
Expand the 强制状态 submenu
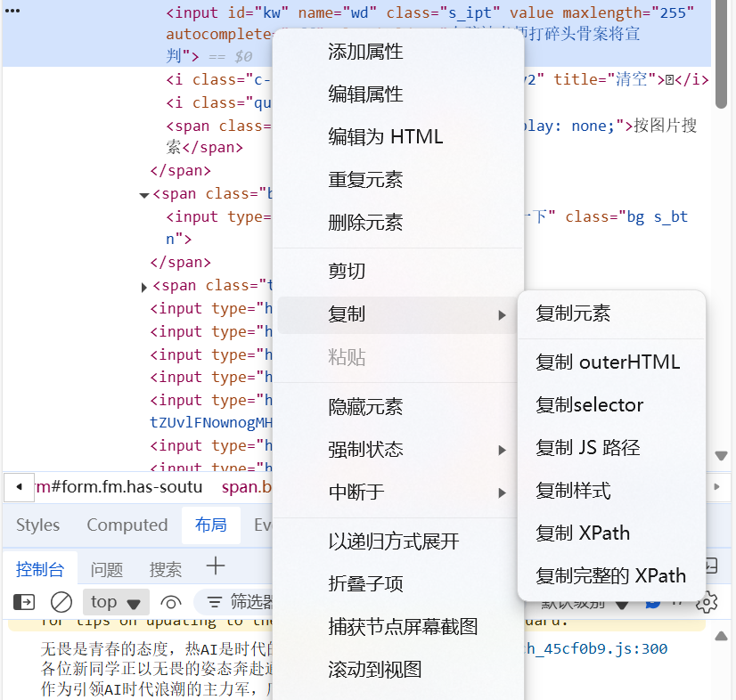pyautogui.click(x=397, y=450)
